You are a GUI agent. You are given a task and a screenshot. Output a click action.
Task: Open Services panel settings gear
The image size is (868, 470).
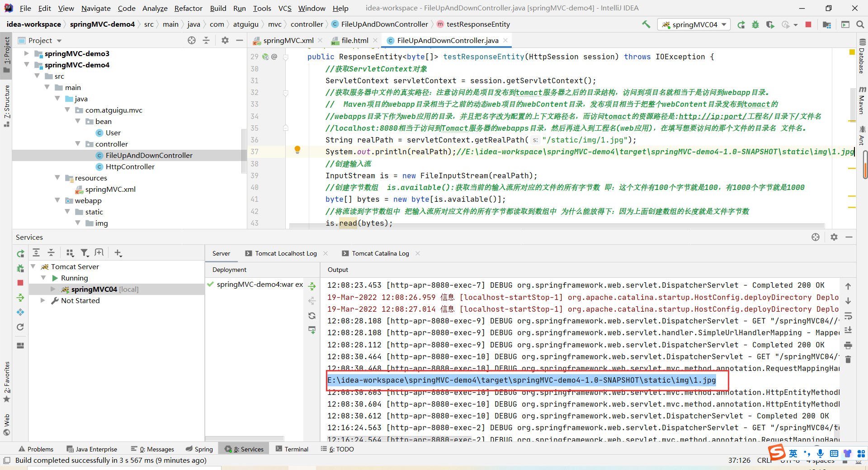834,237
